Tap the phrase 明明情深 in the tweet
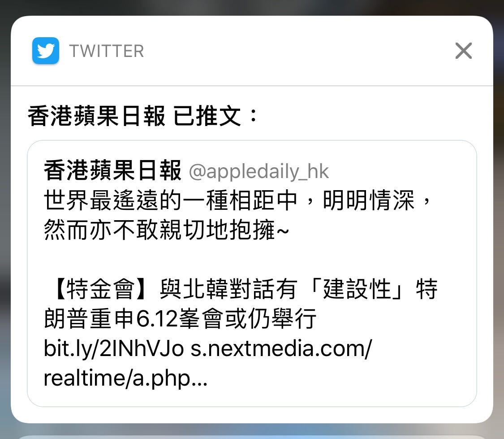 [x=369, y=200]
